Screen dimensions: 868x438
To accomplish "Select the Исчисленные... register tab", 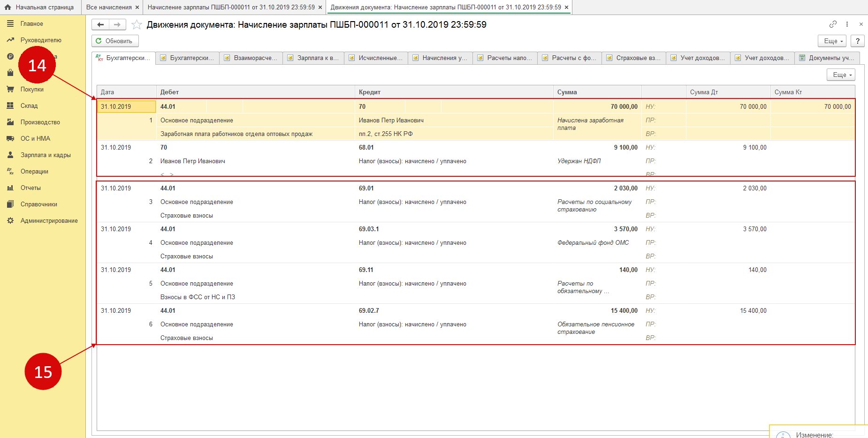I will coord(376,58).
